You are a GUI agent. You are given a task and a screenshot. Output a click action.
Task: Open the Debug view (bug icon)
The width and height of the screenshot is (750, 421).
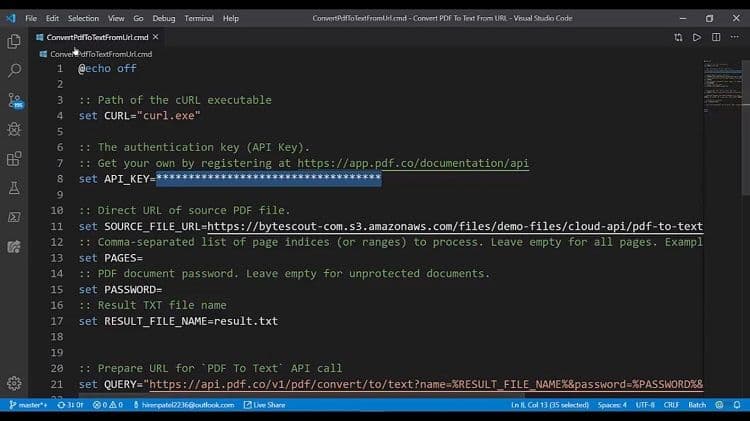point(14,129)
